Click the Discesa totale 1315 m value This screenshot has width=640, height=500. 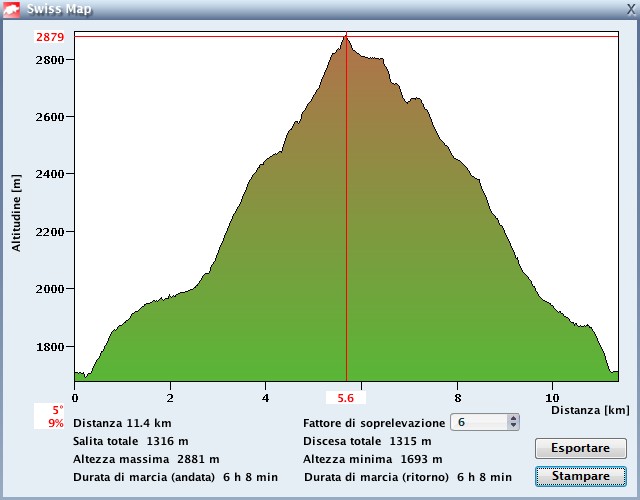pyautogui.click(x=367, y=441)
